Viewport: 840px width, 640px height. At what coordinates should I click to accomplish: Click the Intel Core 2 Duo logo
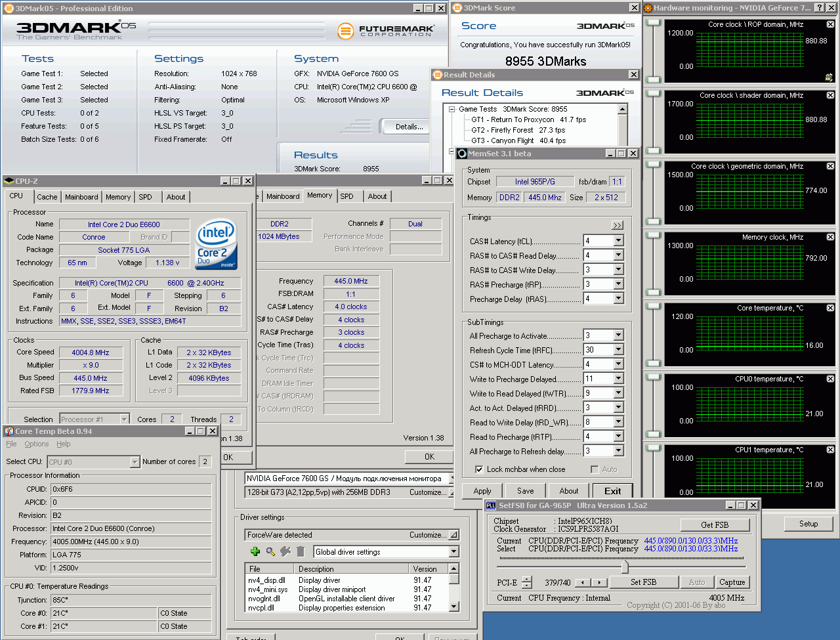[217, 244]
